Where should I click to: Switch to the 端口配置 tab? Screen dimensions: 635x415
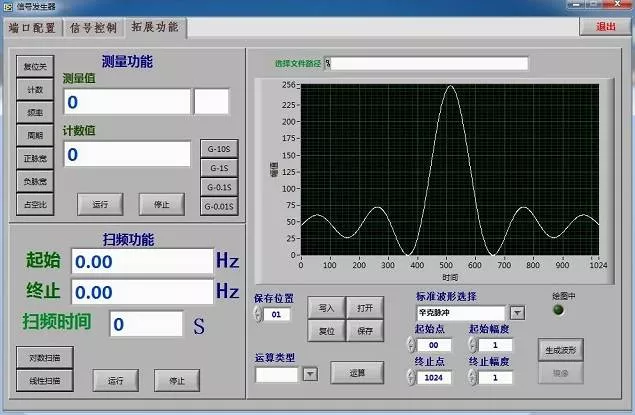pos(33,28)
